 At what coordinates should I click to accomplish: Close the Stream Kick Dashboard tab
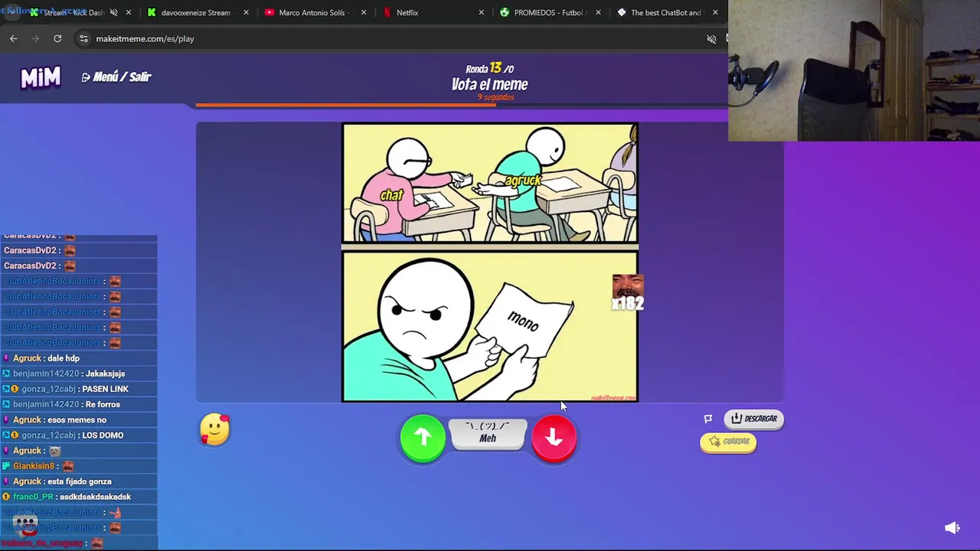coord(129,12)
